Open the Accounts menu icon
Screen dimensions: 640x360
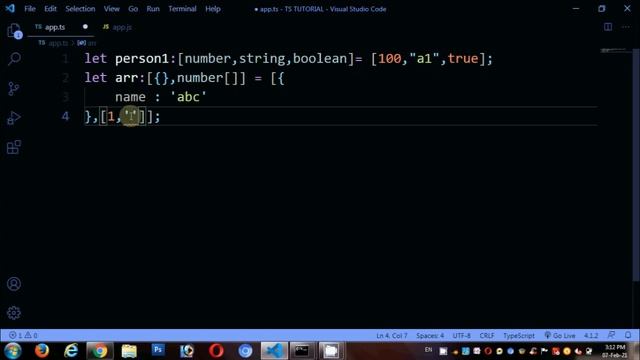14,284
